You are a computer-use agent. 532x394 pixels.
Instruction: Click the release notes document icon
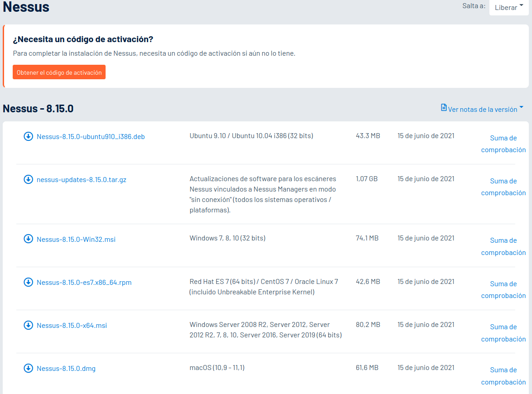click(x=444, y=108)
